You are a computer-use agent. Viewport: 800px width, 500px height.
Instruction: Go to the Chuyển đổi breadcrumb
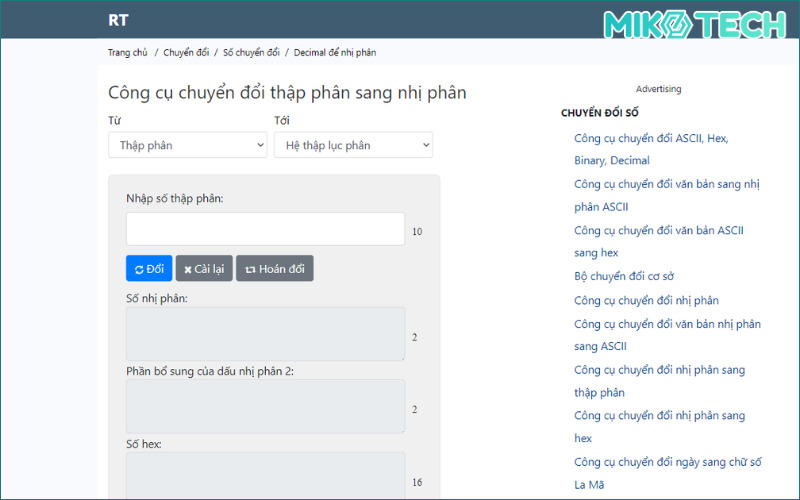186,53
